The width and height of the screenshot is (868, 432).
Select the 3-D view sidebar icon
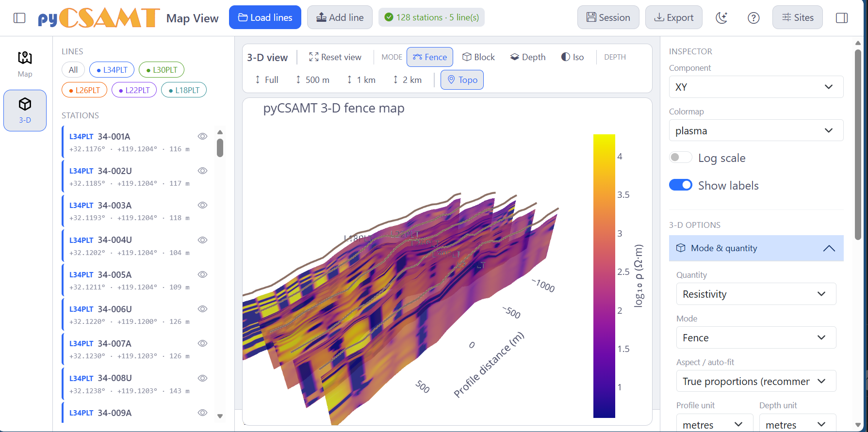tap(25, 111)
